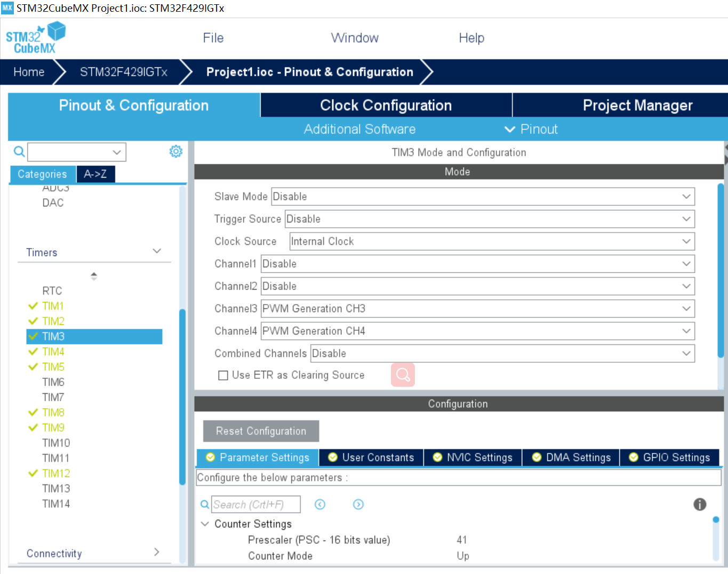Select Pinout & Configuration tab

134,105
